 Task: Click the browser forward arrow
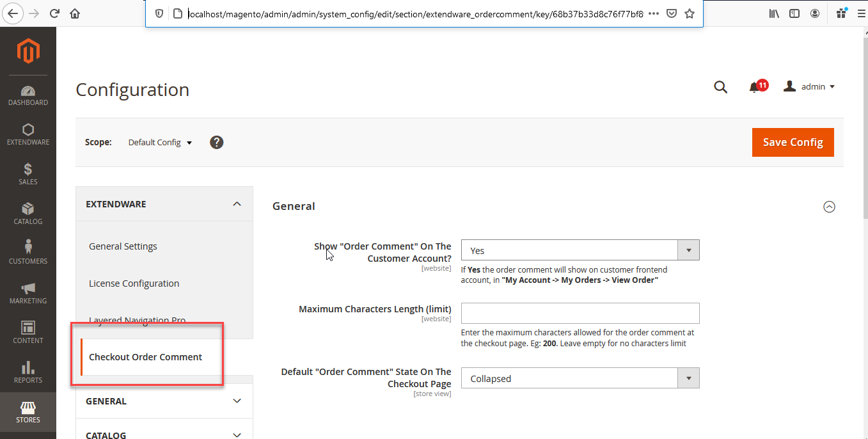tap(34, 13)
